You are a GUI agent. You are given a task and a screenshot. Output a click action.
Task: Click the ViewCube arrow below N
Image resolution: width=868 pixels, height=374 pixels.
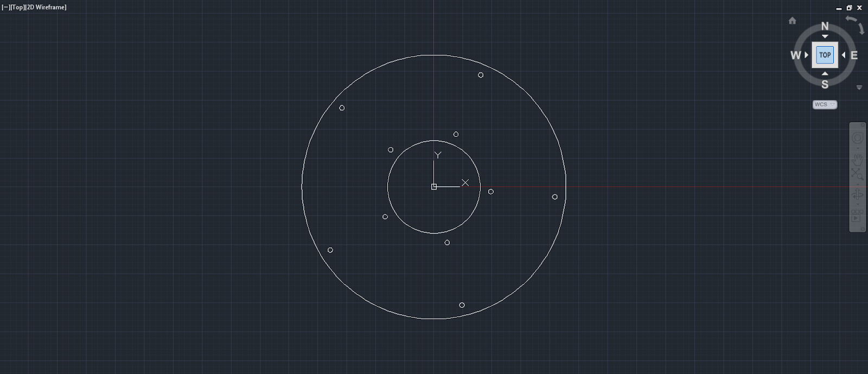(x=825, y=36)
